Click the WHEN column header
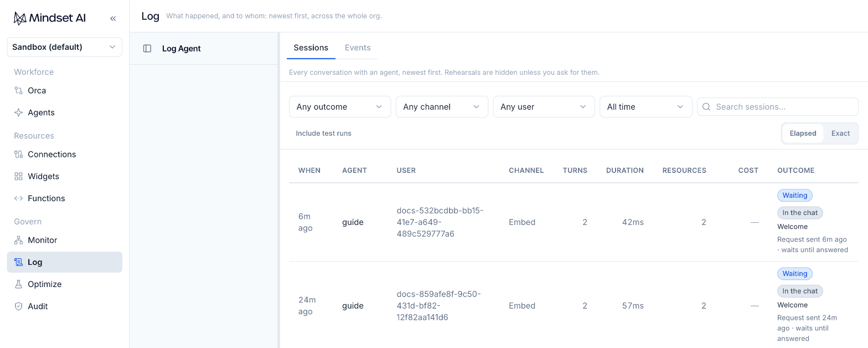 [x=309, y=171]
